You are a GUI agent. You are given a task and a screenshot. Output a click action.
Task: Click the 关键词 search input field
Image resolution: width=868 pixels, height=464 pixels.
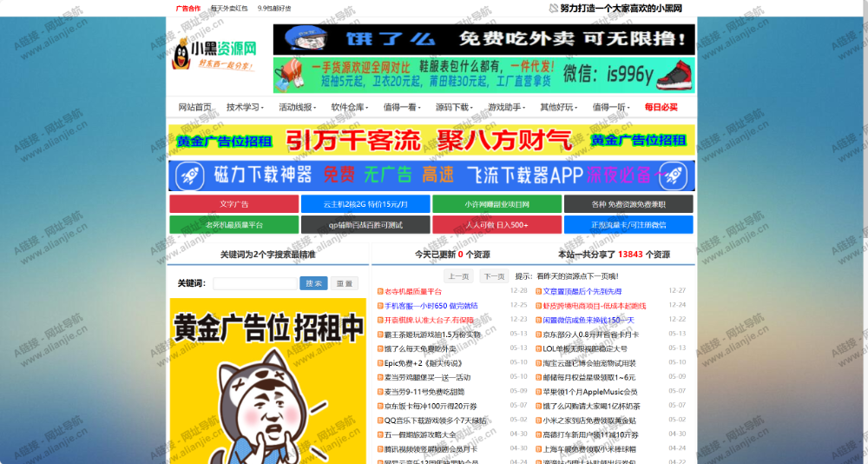click(x=254, y=283)
